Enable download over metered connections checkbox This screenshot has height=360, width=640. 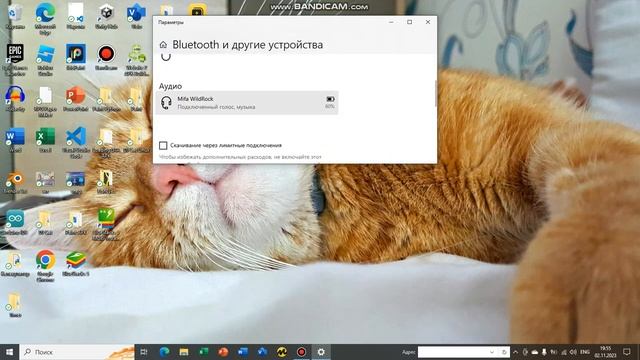coord(163,145)
